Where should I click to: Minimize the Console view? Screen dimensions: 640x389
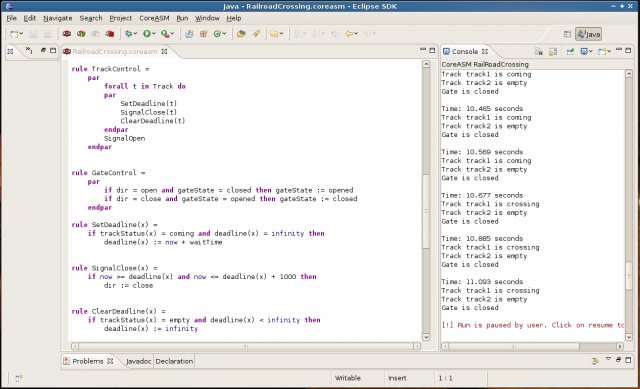point(619,50)
